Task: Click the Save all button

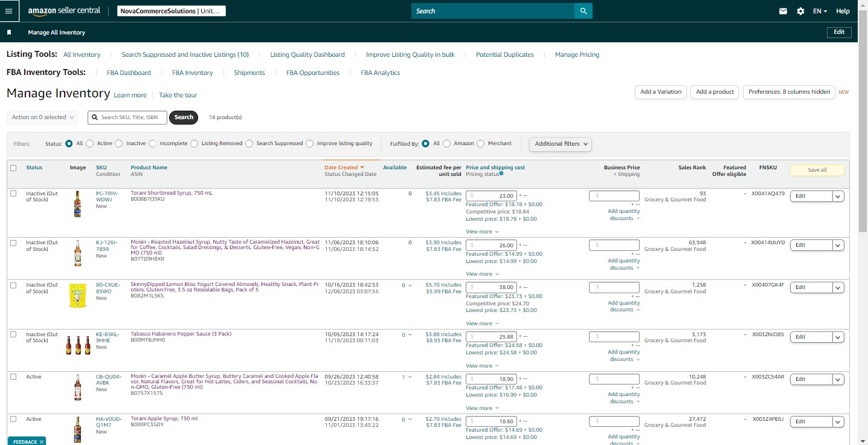Action: (x=817, y=170)
